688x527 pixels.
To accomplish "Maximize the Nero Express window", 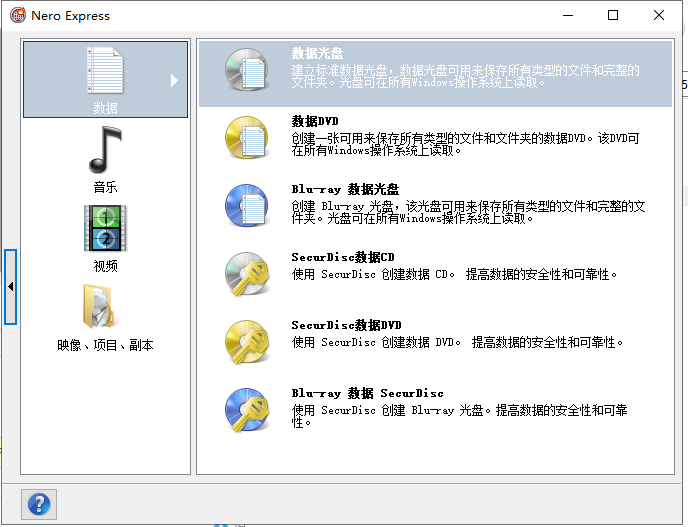I will coord(613,15).
